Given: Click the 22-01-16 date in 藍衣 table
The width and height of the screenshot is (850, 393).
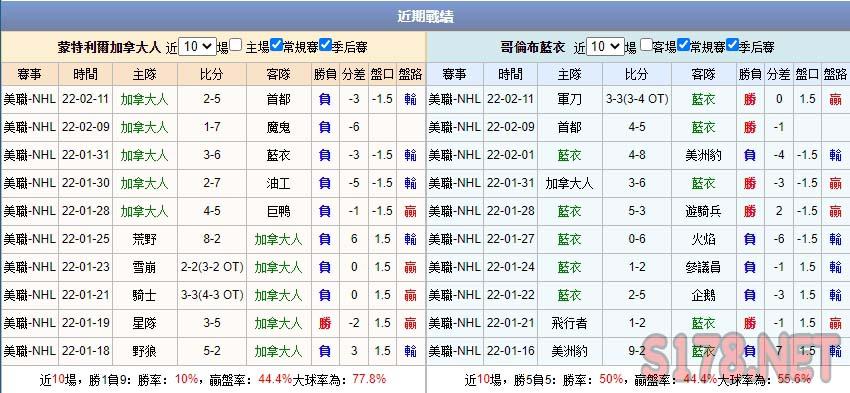Looking at the screenshot, I should coord(511,351).
